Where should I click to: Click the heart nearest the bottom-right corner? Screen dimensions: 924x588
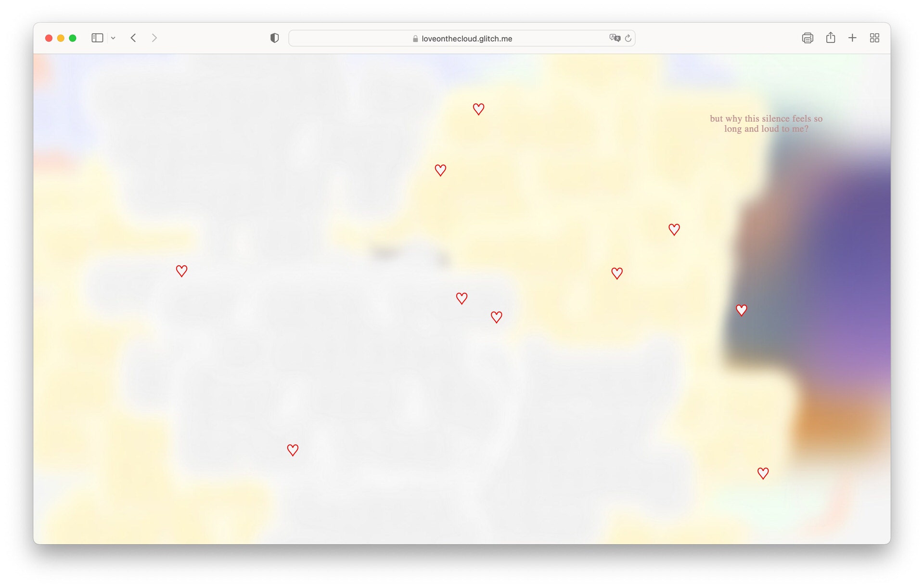pyautogui.click(x=763, y=473)
